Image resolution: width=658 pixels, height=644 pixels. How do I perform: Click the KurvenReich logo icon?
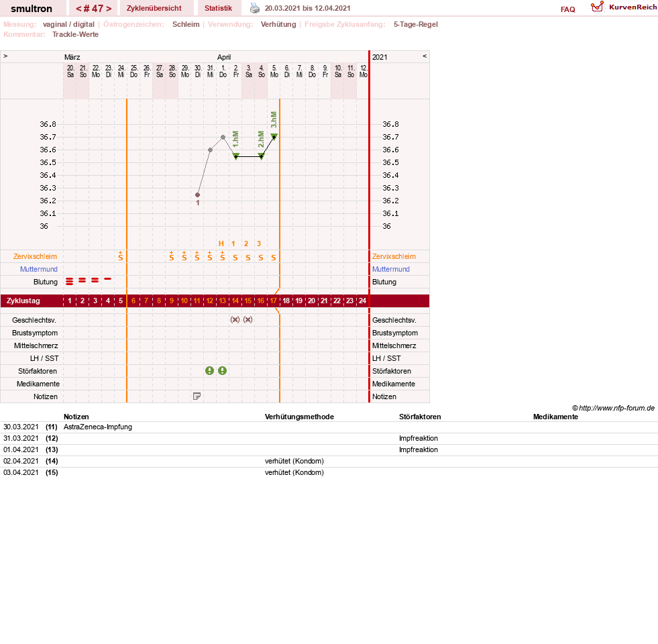coord(597,7)
